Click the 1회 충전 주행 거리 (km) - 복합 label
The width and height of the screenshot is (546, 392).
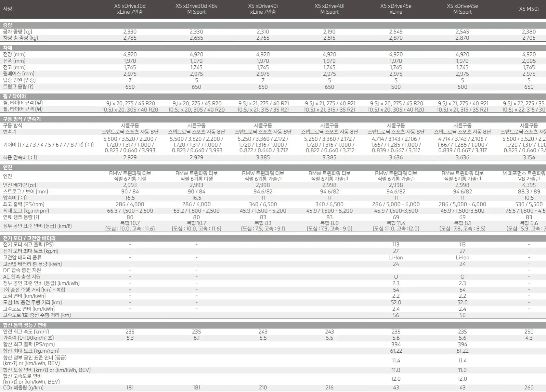point(34,290)
